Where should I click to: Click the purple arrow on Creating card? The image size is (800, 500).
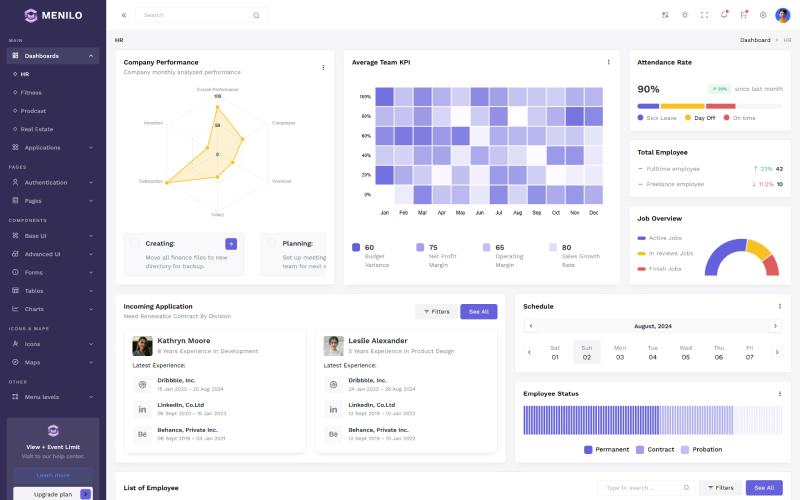click(231, 243)
